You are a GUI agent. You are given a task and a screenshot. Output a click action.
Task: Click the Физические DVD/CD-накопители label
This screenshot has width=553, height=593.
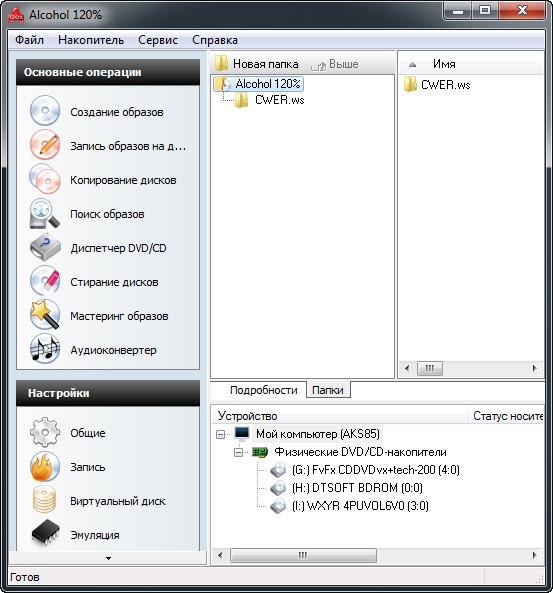point(360,452)
